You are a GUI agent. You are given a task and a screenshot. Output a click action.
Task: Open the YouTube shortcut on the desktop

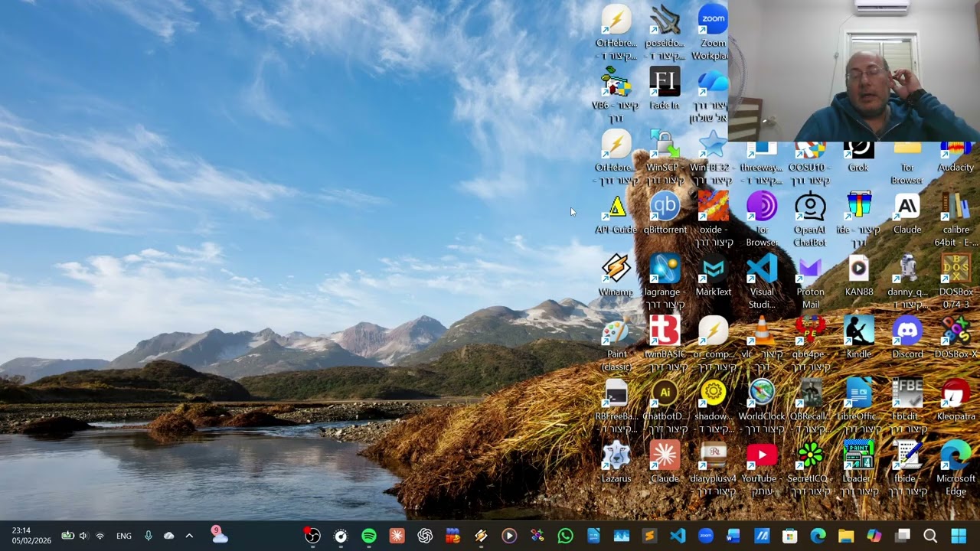(x=762, y=467)
